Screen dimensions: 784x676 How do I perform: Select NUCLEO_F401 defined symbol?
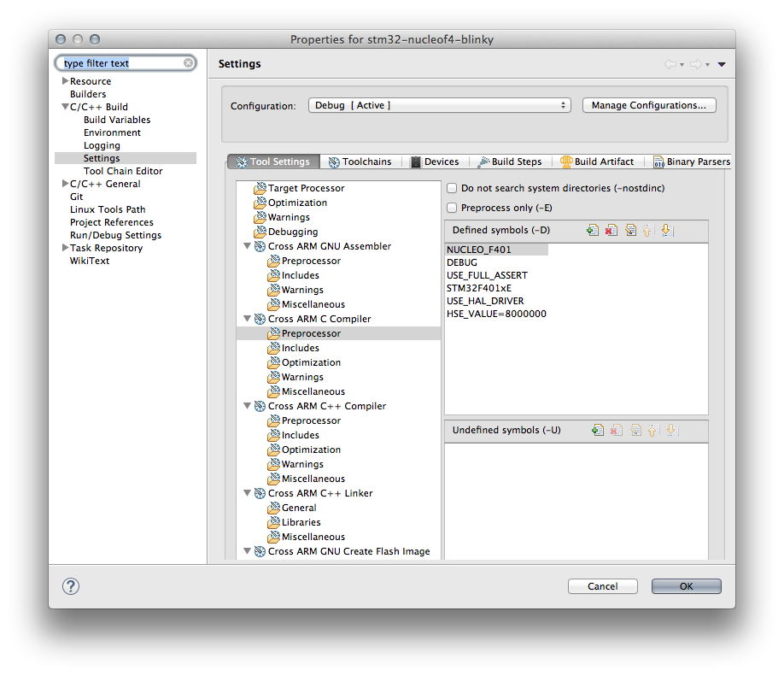(497, 250)
